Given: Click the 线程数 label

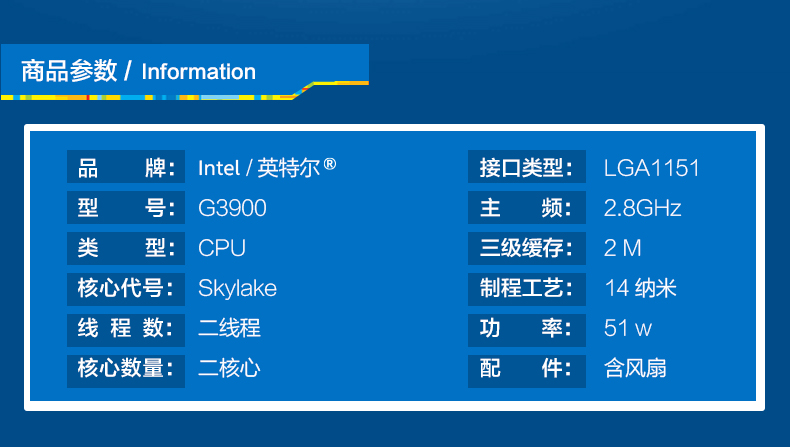Looking at the screenshot, I should point(126,328).
